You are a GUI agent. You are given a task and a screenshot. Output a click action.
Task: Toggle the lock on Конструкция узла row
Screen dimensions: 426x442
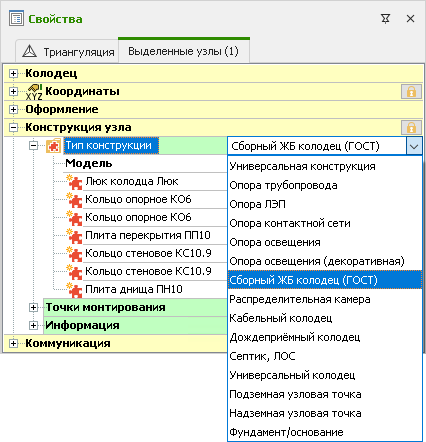point(411,127)
